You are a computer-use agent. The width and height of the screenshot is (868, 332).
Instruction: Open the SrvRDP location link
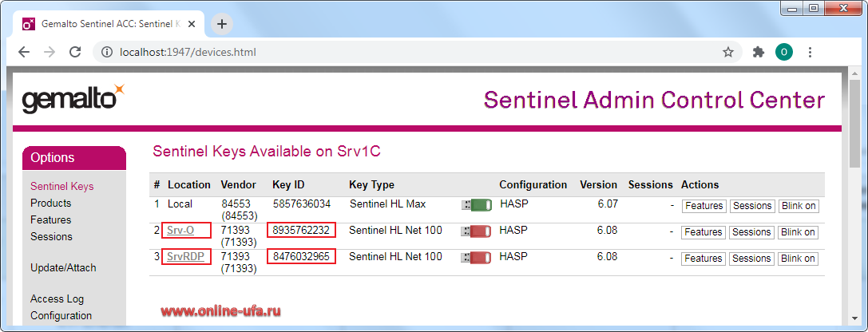click(185, 257)
